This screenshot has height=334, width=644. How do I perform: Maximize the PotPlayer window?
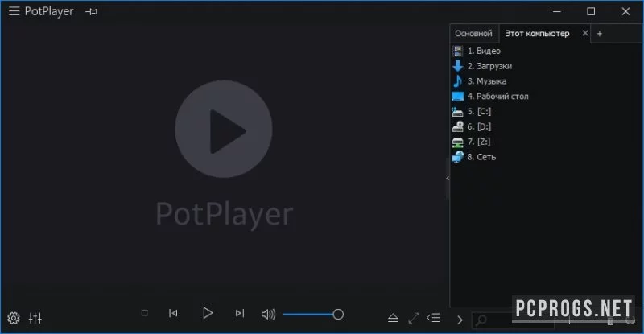tap(591, 11)
